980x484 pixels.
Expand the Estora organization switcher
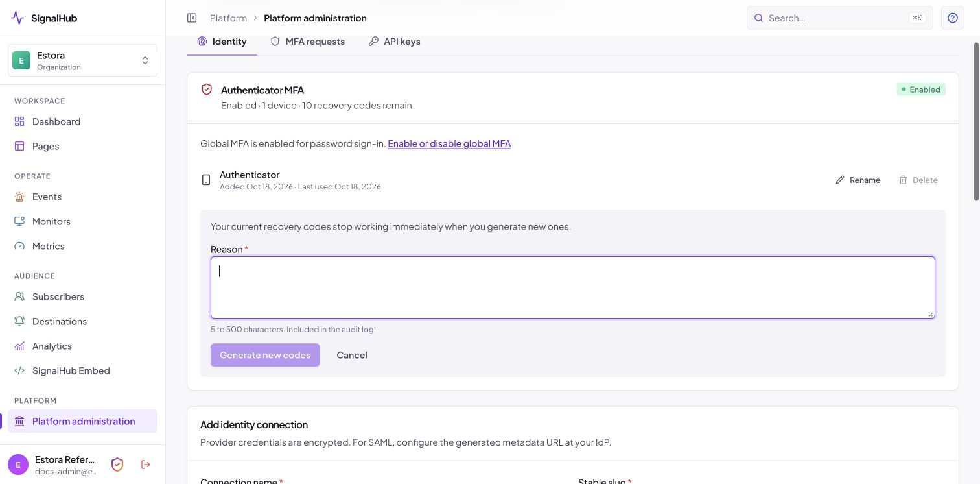pos(82,60)
